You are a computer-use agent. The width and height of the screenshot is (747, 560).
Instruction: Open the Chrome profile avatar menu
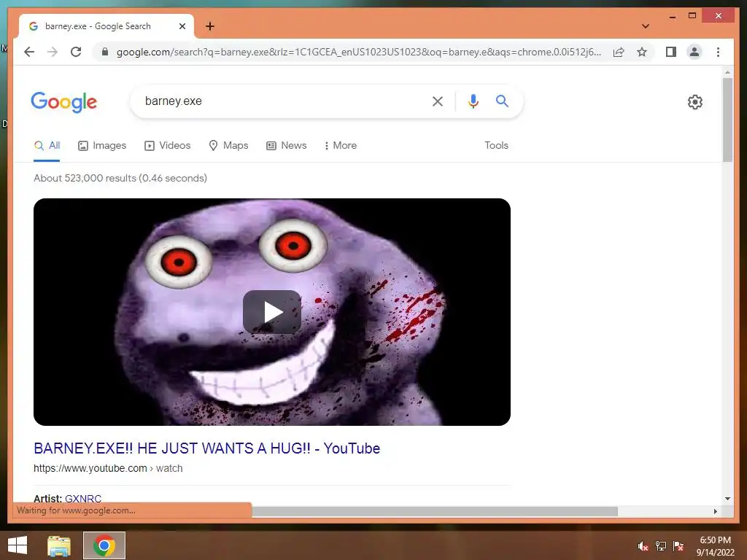point(694,52)
